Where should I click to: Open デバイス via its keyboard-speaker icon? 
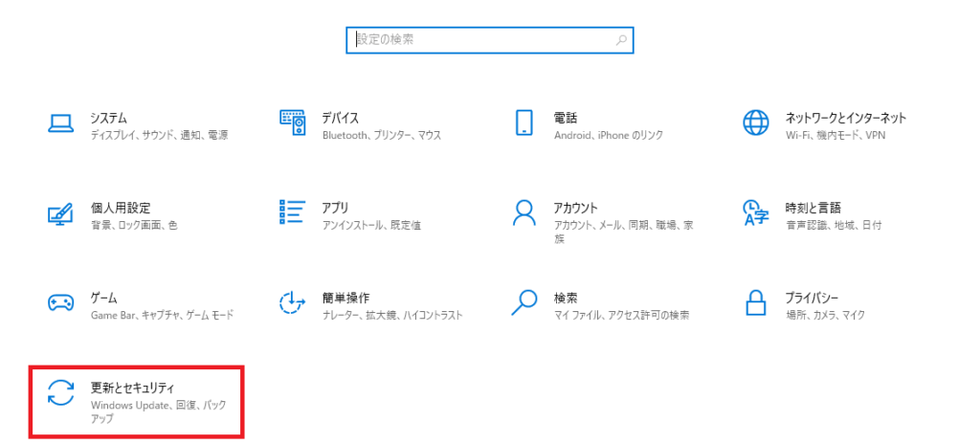point(293,122)
